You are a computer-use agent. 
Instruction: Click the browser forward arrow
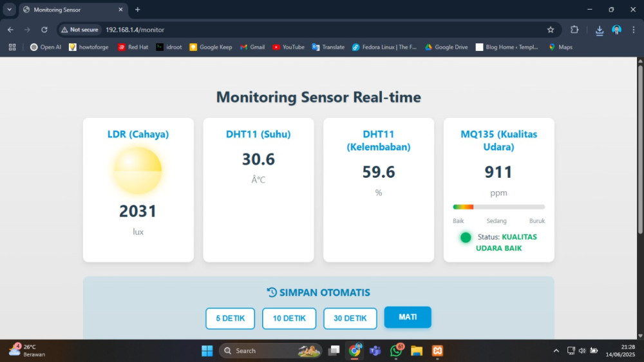(x=27, y=30)
